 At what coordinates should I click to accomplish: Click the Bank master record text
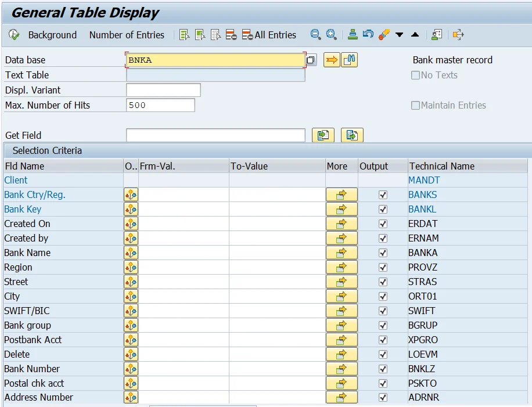tap(452, 60)
